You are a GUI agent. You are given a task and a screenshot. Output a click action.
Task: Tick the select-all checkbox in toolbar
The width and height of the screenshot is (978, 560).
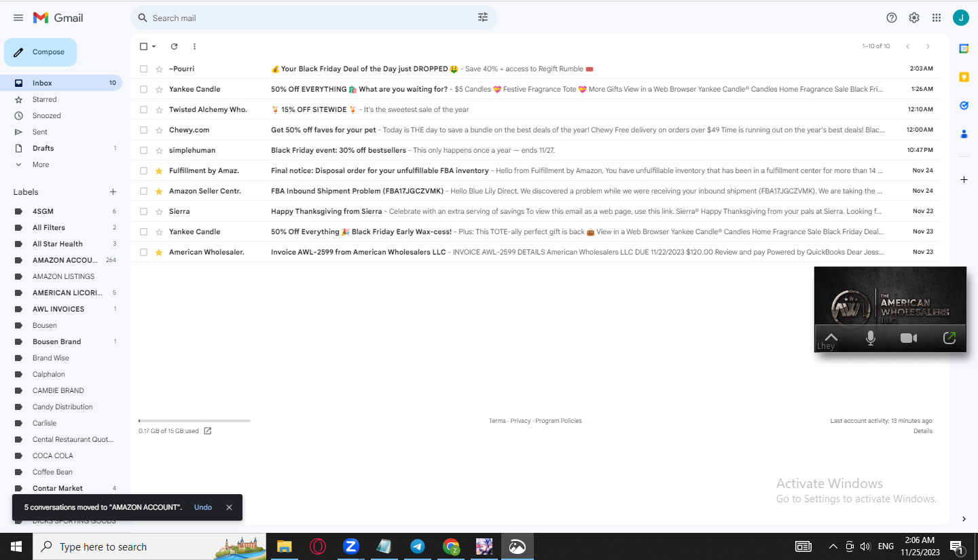coord(143,46)
